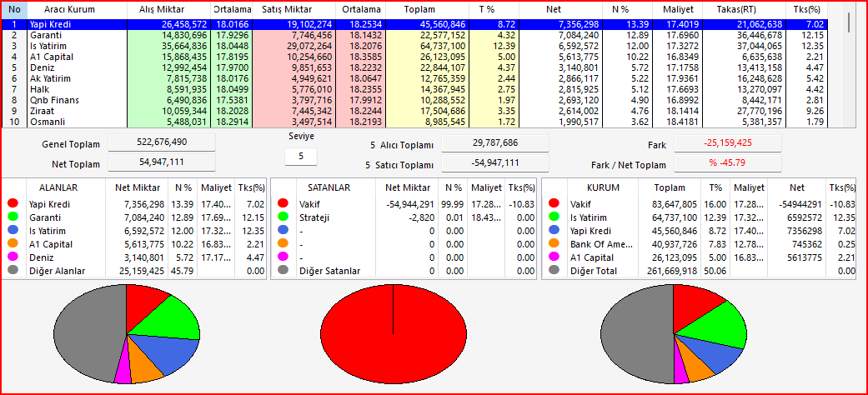Sort by the No column header

tap(14, 10)
